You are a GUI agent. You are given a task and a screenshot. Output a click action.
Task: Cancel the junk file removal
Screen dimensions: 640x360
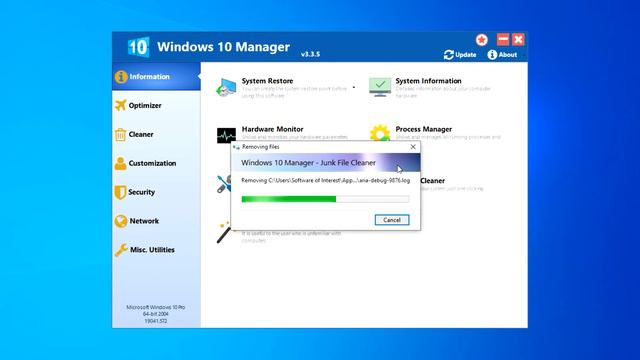pyautogui.click(x=392, y=220)
